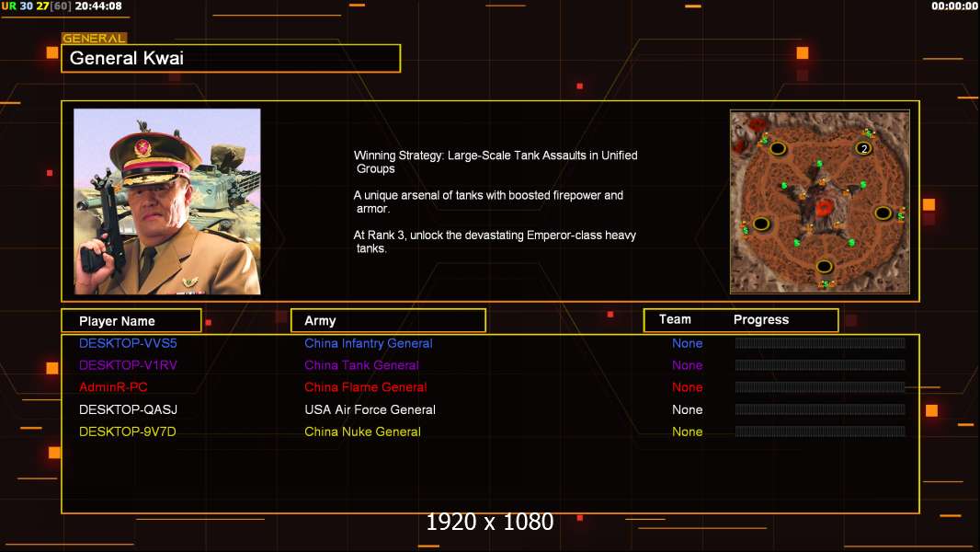Select player AdminR-PC
Image resolution: width=980 pixels, height=552 pixels.
(x=113, y=387)
